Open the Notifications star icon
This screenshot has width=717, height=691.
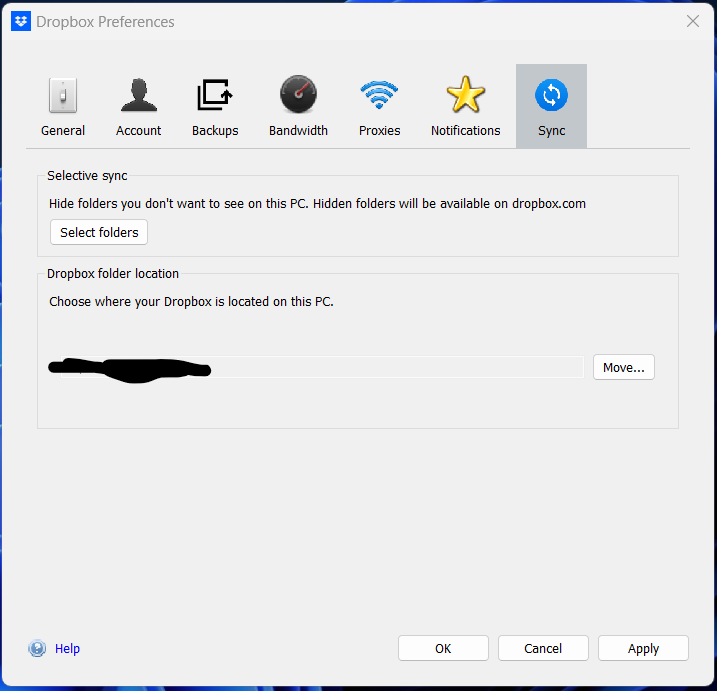click(x=466, y=94)
